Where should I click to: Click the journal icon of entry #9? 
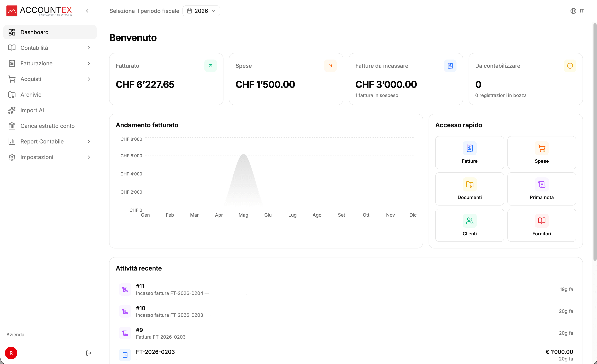point(125,333)
